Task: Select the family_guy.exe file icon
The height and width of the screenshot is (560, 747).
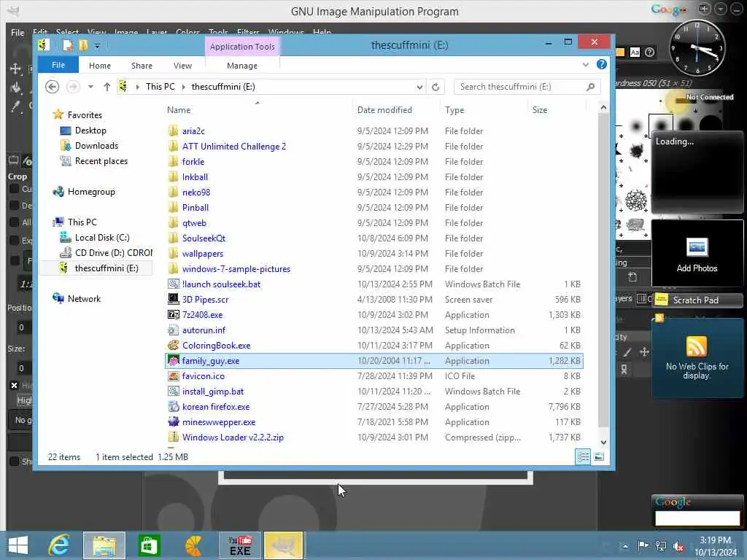Action: pos(174,360)
